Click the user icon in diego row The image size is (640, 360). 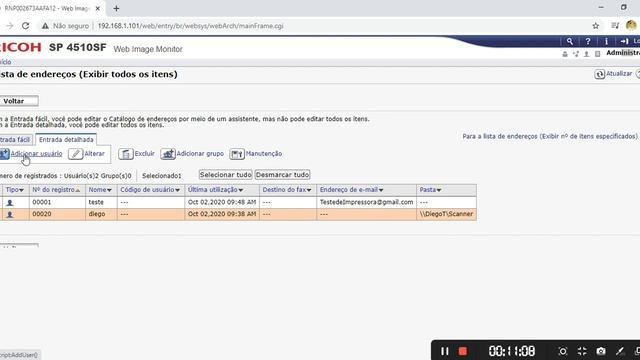point(10,214)
